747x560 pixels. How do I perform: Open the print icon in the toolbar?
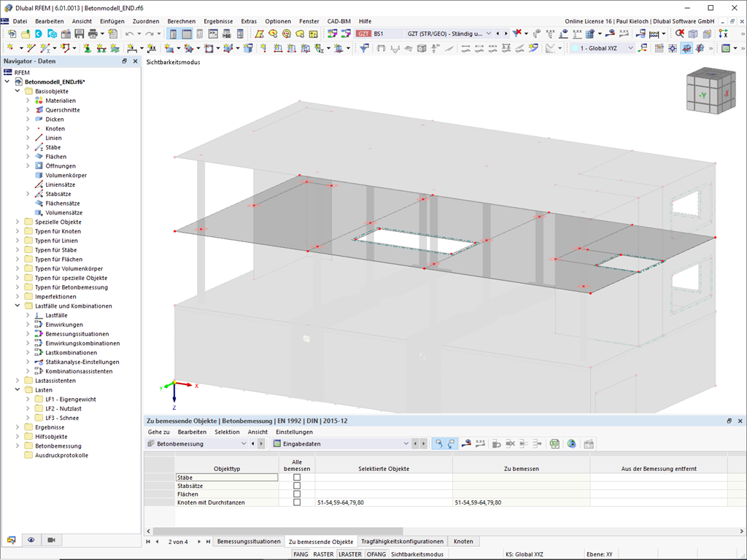point(93,34)
